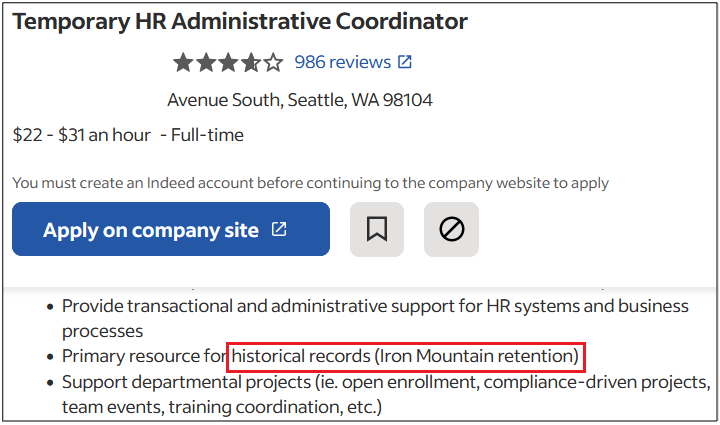Click the Primary resource for bullet text

145,356
